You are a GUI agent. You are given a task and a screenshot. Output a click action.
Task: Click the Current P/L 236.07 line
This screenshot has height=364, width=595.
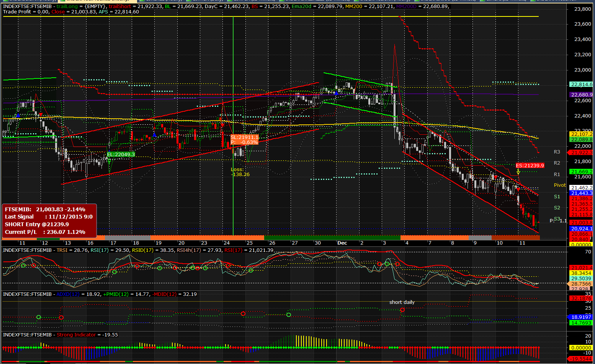pos(45,232)
